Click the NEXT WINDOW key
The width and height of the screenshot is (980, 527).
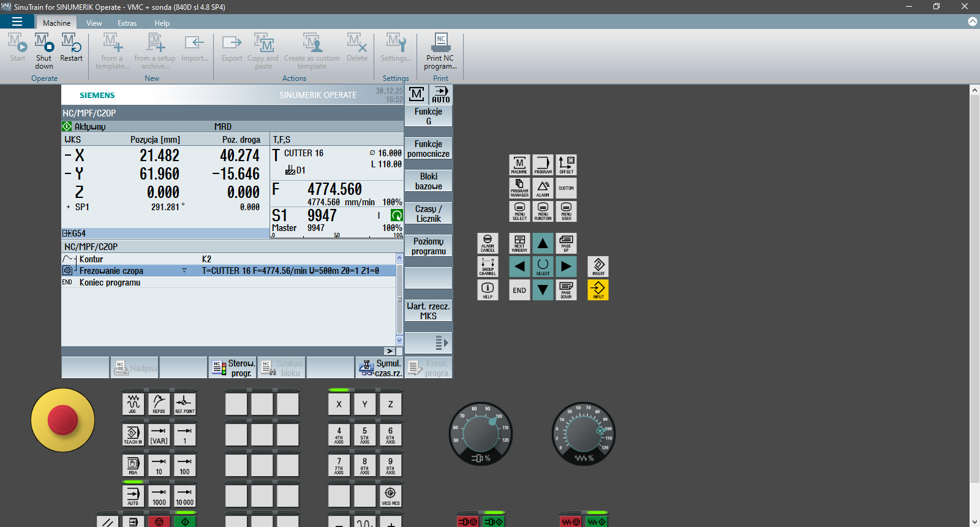pyautogui.click(x=519, y=243)
